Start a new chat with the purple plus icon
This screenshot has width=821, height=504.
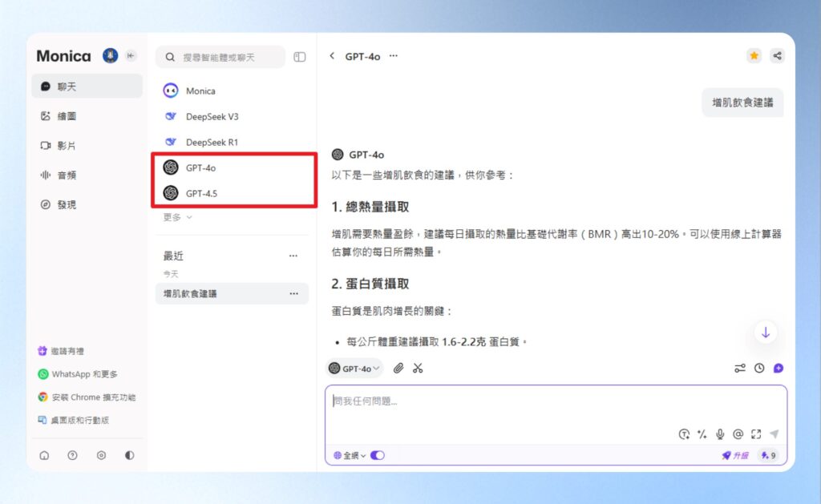tap(779, 369)
